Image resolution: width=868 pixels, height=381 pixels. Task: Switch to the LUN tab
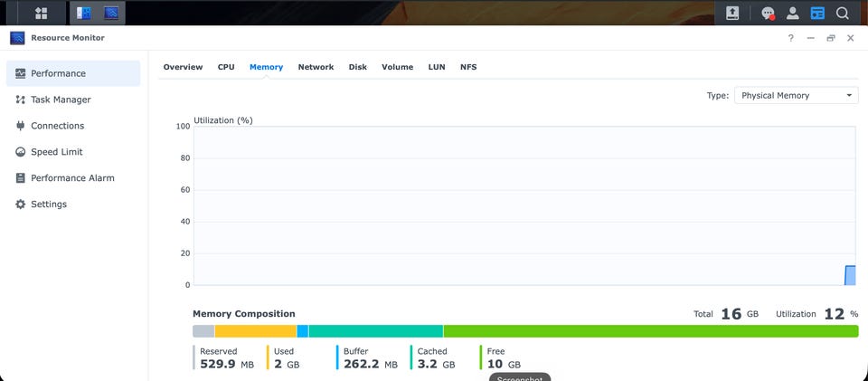click(x=437, y=67)
